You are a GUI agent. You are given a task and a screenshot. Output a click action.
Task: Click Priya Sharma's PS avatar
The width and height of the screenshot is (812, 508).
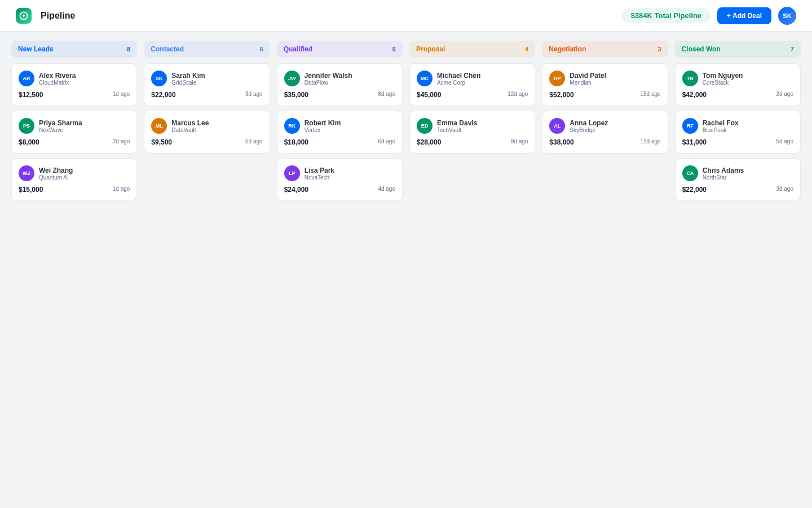point(27,126)
